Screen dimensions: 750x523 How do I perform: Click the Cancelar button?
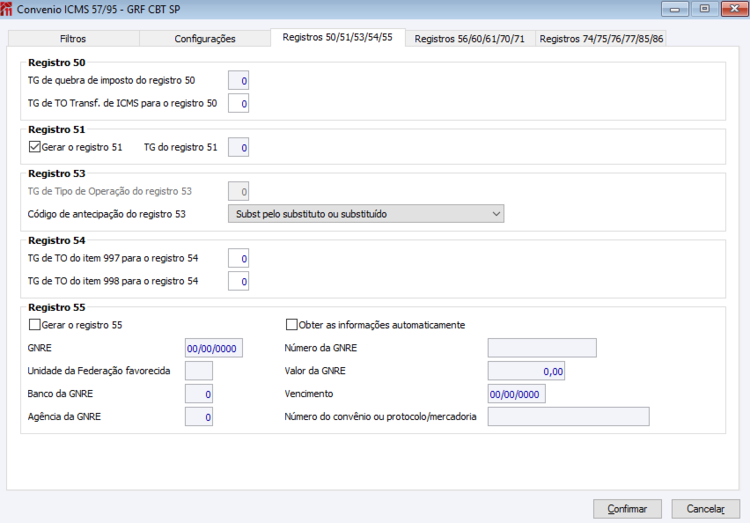click(706, 509)
